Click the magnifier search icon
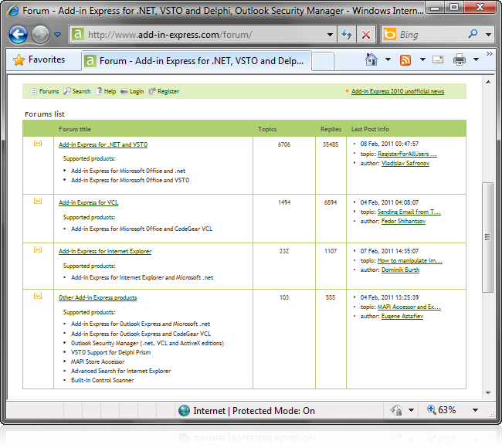 point(473,34)
